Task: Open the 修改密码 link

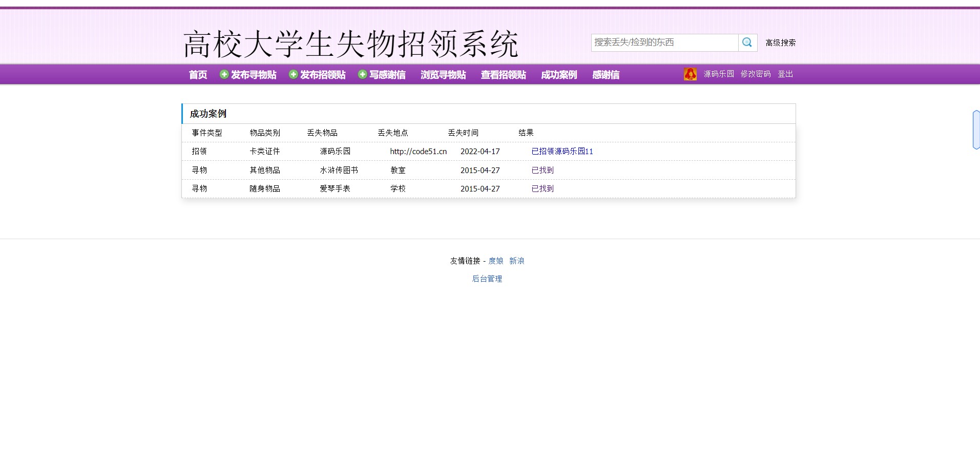Action: coord(755,74)
